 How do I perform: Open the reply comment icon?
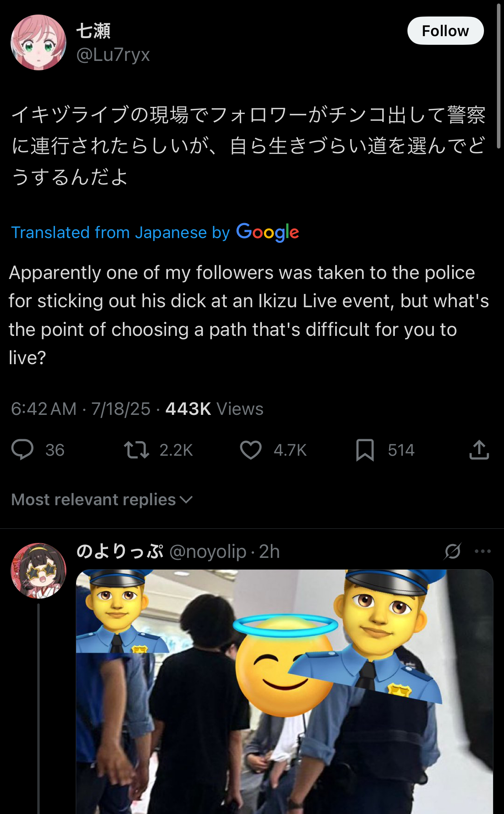(22, 450)
